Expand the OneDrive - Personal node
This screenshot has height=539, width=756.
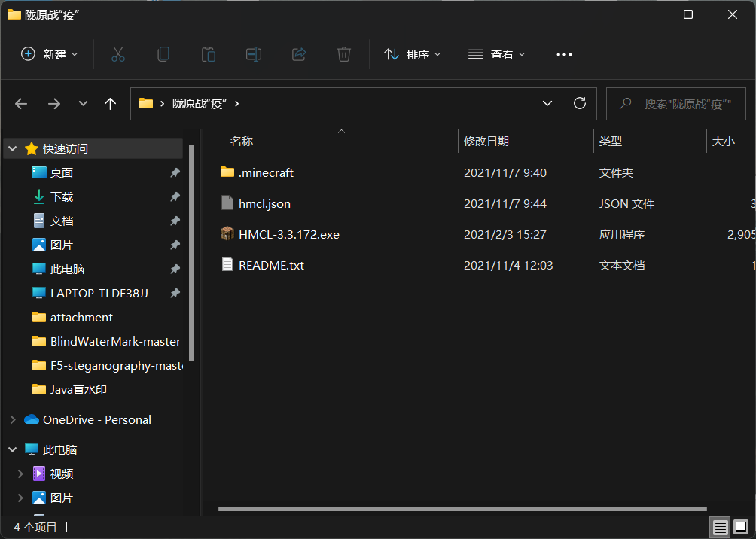(13, 420)
